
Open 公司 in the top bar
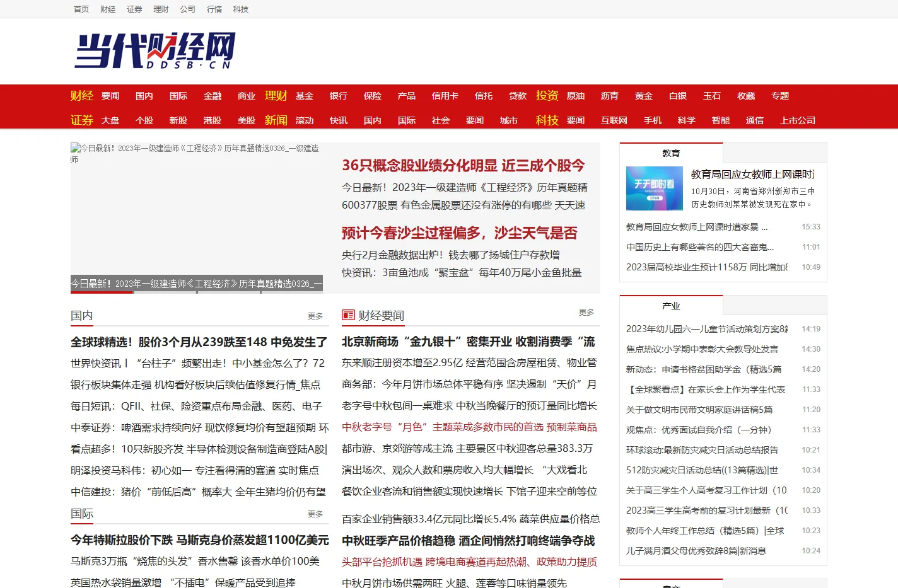pyautogui.click(x=187, y=9)
